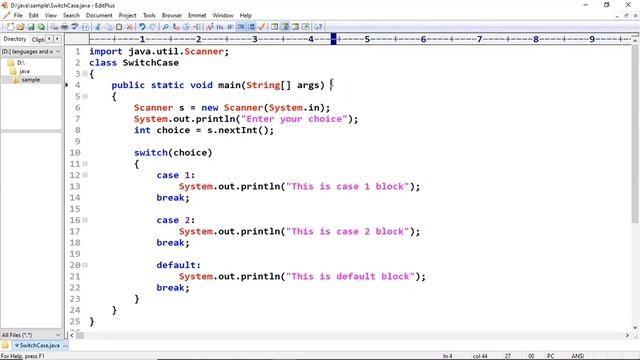Click the Paste clipboard icon

click(x=119, y=27)
